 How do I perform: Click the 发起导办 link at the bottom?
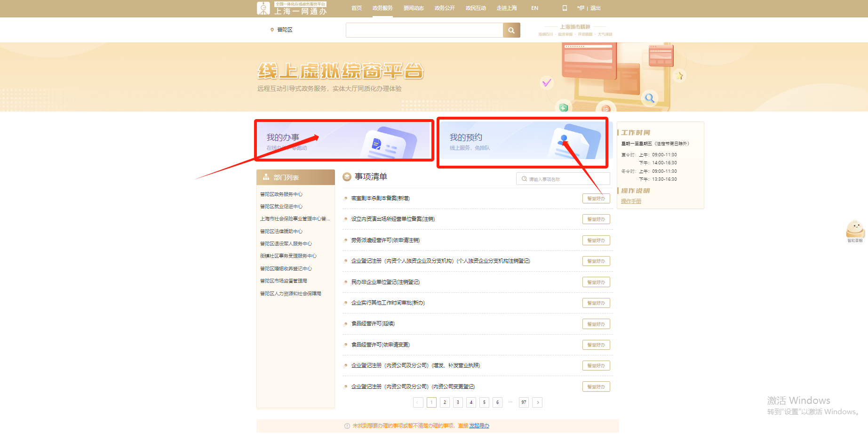pyautogui.click(x=479, y=426)
